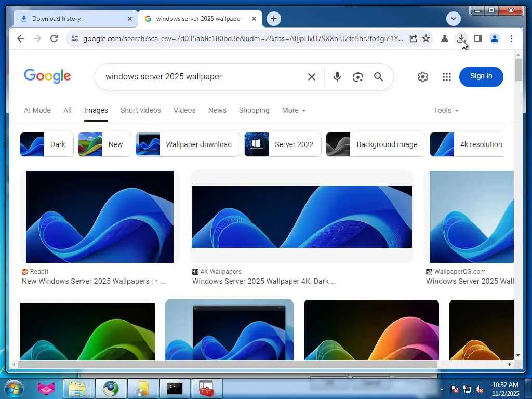Click the scroll right arrow
Viewport: 532px width, 399px height.
pos(510,364)
